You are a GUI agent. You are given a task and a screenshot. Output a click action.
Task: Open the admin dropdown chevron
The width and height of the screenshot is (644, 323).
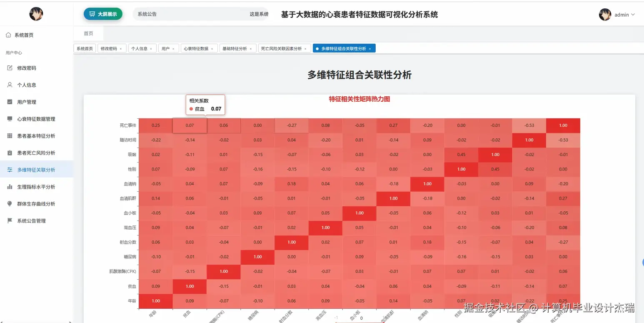(x=633, y=15)
